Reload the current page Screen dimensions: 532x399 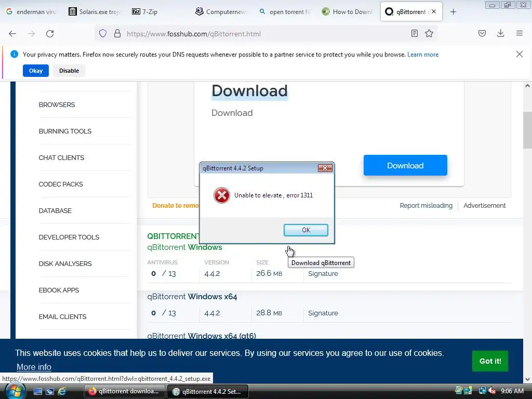50,34
